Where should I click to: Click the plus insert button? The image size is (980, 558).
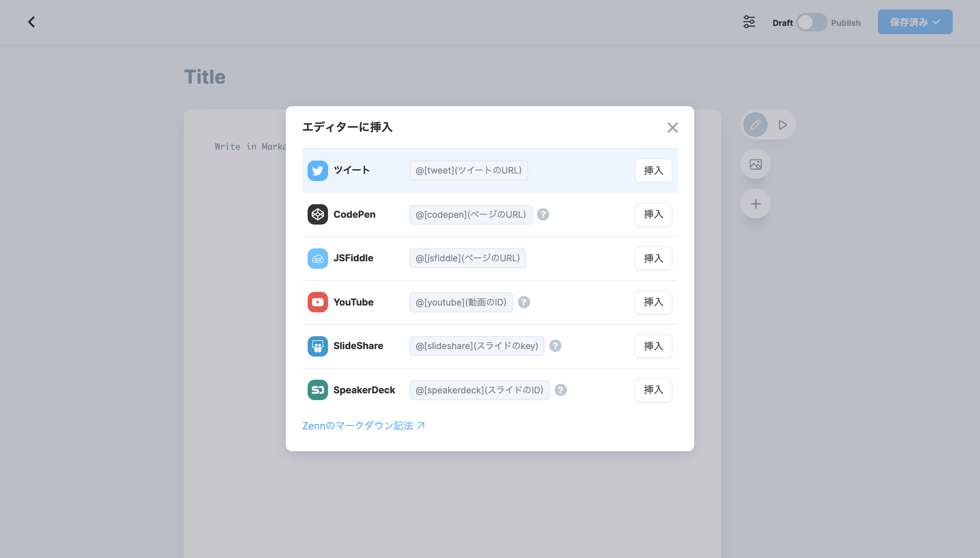point(755,203)
